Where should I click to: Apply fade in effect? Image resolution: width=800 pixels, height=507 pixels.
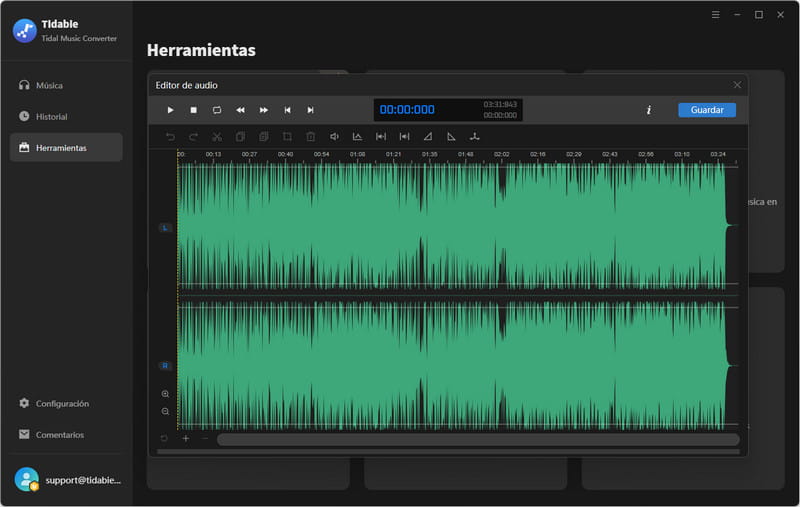(x=428, y=137)
